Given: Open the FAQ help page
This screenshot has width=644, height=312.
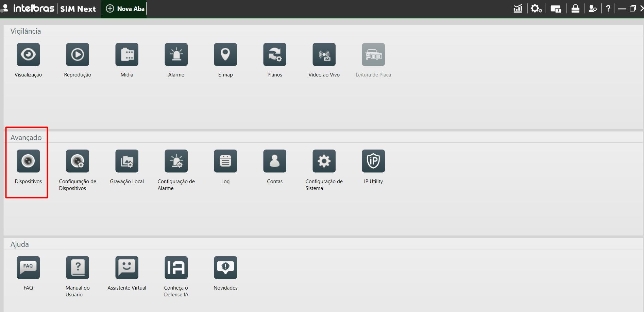Looking at the screenshot, I should 28,267.
